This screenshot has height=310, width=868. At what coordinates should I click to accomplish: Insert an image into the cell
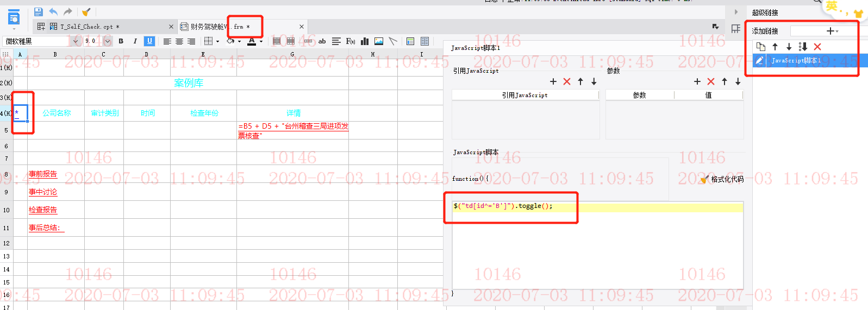[x=379, y=41]
